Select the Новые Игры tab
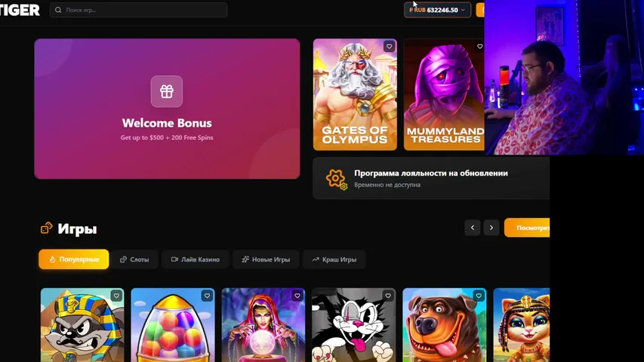This screenshot has height=362, width=644. pyautogui.click(x=266, y=259)
